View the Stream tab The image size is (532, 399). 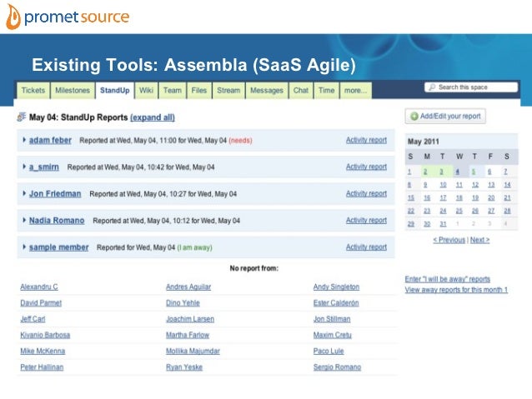click(228, 91)
